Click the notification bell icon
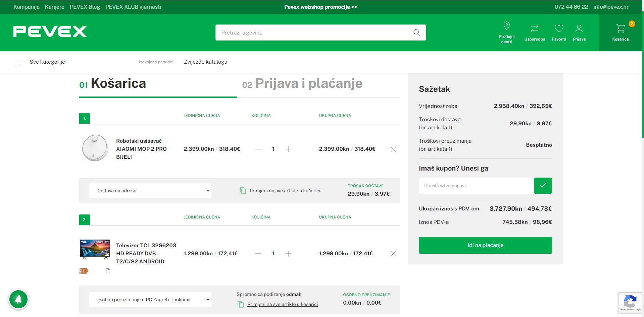The height and width of the screenshot is (317, 644). point(18,299)
